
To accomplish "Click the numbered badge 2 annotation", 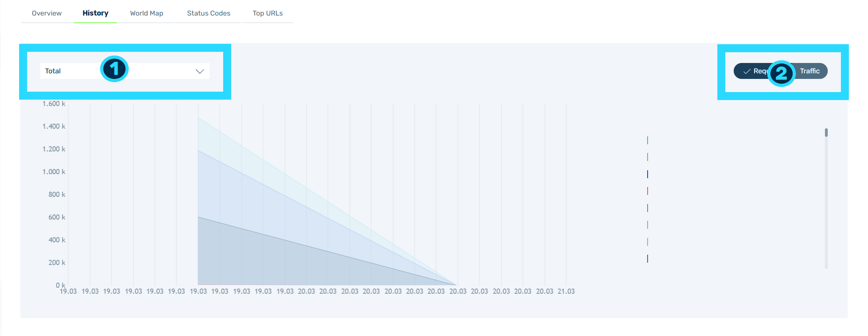I will tap(782, 73).
